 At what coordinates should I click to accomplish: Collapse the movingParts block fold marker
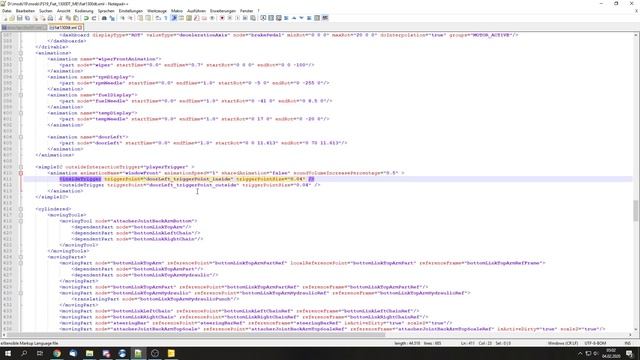click(21, 257)
